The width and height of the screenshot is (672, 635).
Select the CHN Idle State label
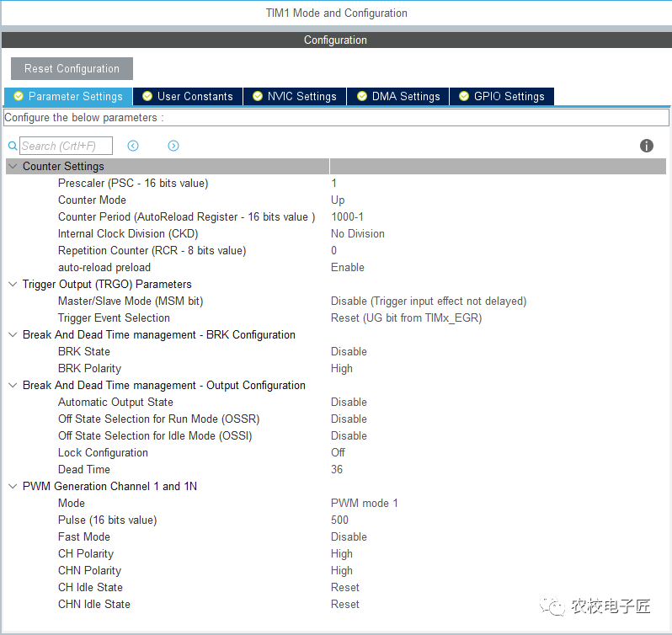click(x=94, y=604)
